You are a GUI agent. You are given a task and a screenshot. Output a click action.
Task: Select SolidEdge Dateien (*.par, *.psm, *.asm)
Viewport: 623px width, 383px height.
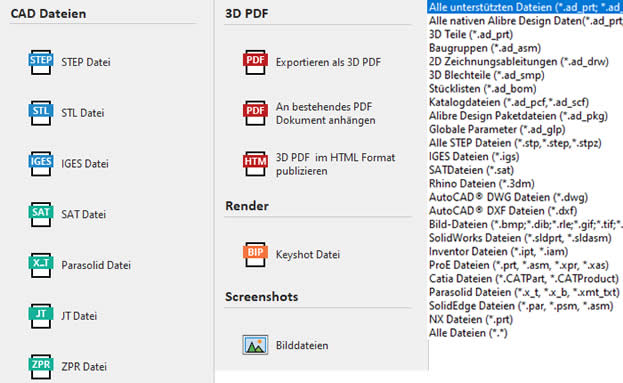521,306
